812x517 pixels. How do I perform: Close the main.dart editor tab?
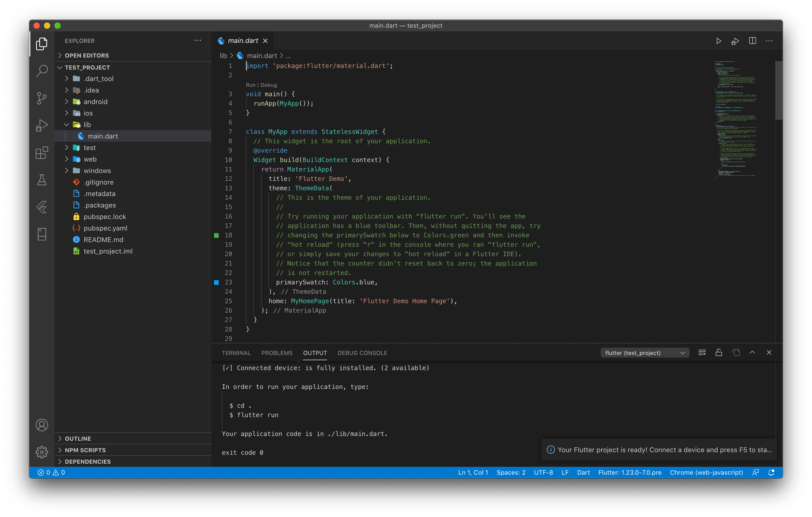(x=265, y=41)
